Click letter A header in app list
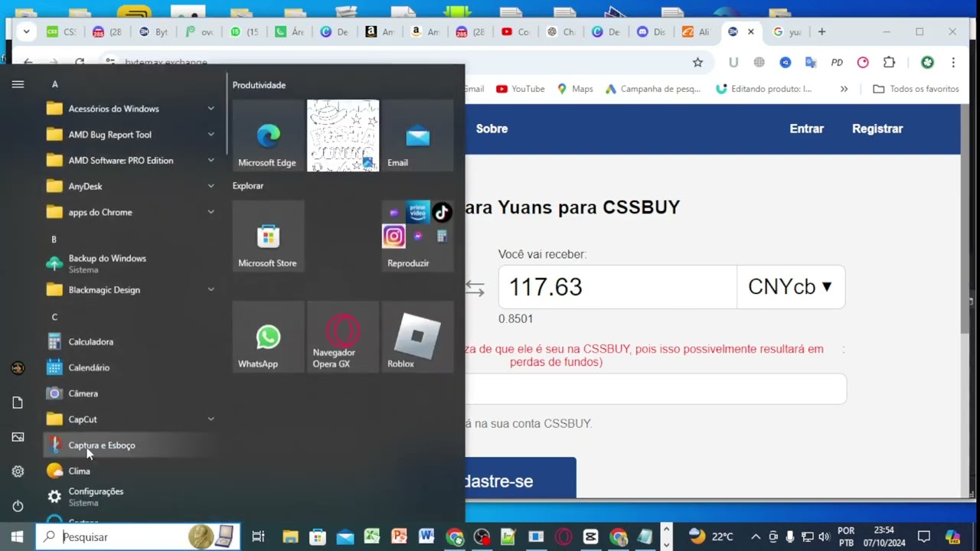980x551 pixels. pyautogui.click(x=55, y=84)
